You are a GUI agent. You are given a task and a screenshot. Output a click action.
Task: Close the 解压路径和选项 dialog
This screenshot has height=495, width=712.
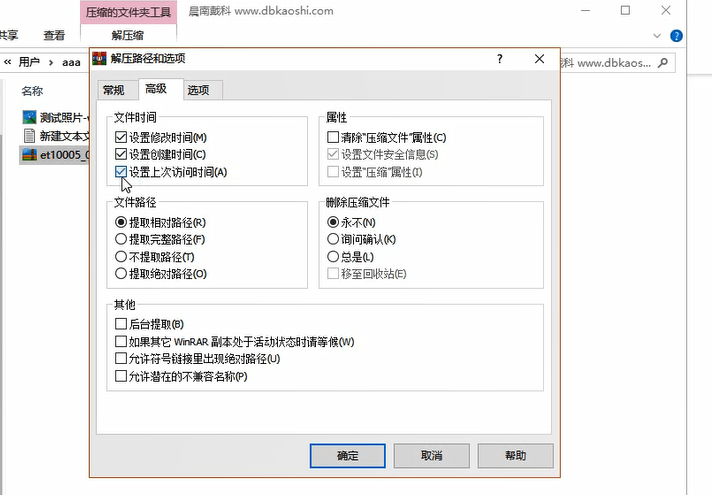click(540, 59)
